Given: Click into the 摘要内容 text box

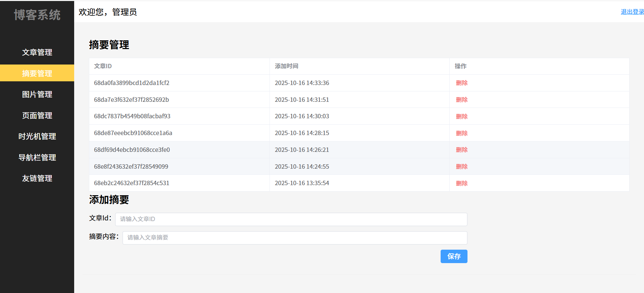Looking at the screenshot, I should (295, 238).
